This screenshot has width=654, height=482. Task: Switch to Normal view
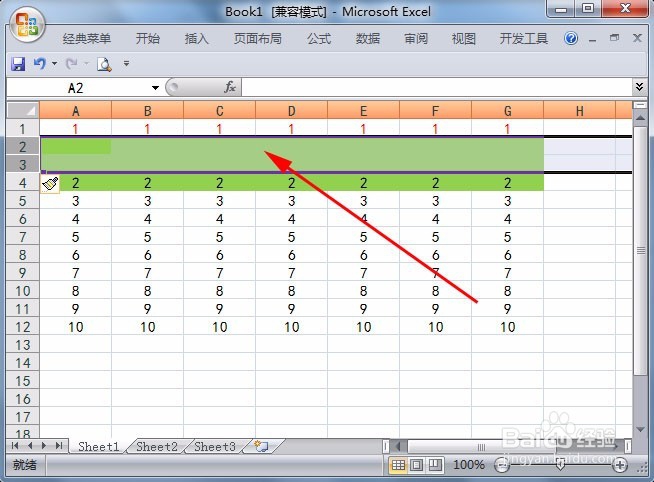pos(398,464)
